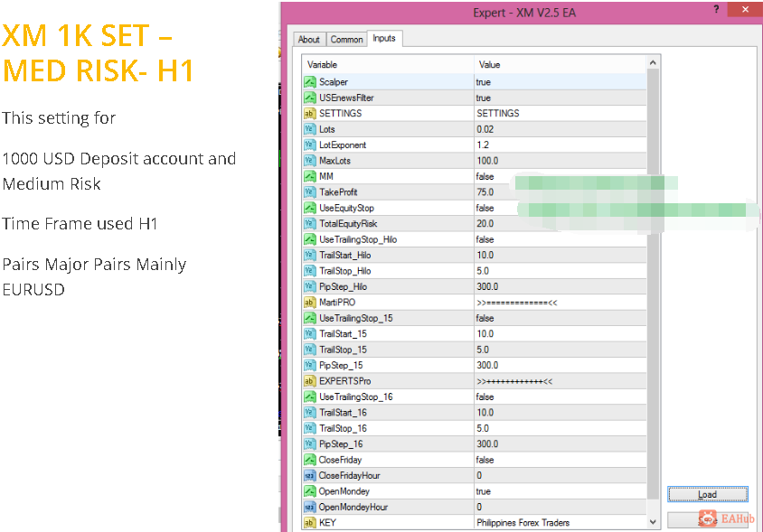Select the TrailStop_Hilo value 5.0
The image size is (763, 532).
pyautogui.click(x=560, y=271)
